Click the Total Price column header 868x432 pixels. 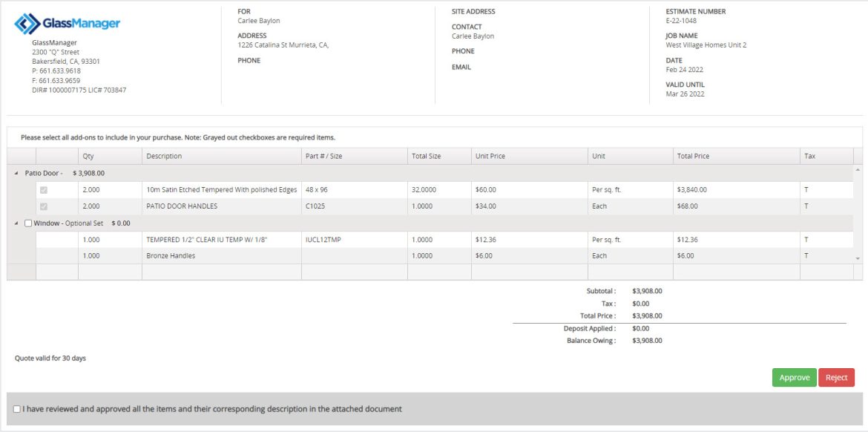click(693, 157)
